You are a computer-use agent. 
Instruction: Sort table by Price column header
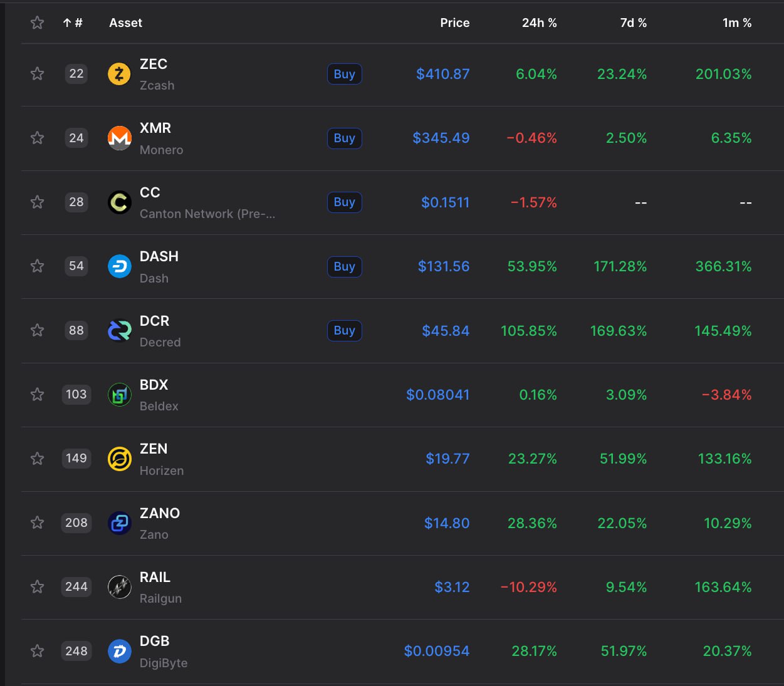coord(454,23)
